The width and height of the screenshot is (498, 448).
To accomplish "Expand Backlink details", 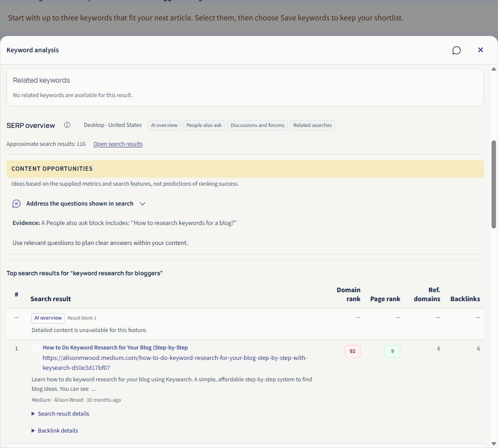I will pyautogui.click(x=55, y=431).
